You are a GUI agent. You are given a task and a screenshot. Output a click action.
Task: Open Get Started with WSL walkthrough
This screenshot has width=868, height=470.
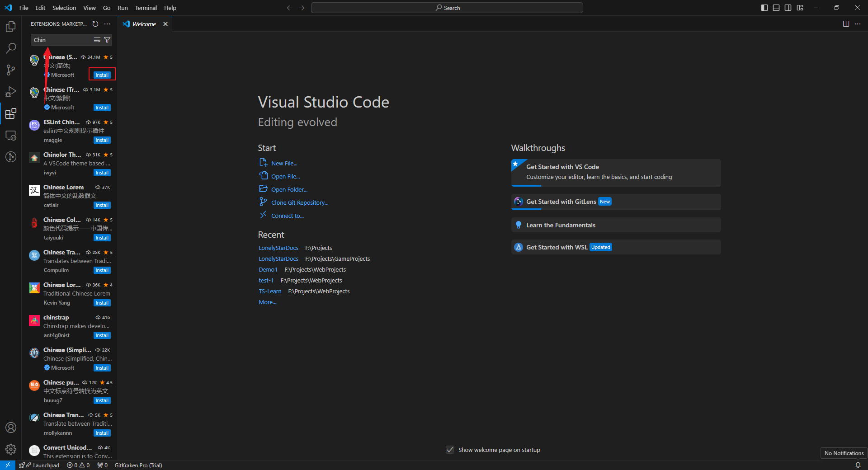(x=616, y=247)
